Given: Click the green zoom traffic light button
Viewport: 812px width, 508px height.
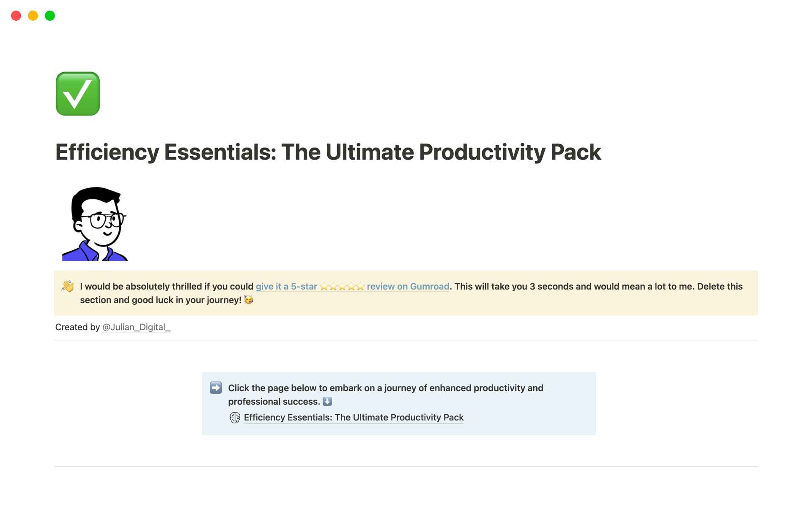Looking at the screenshot, I should click(x=49, y=16).
